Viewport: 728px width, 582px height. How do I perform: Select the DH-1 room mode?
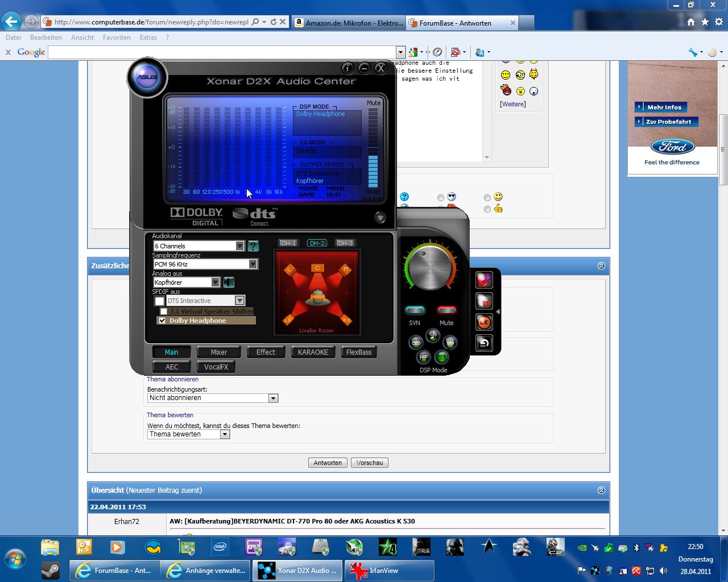288,243
